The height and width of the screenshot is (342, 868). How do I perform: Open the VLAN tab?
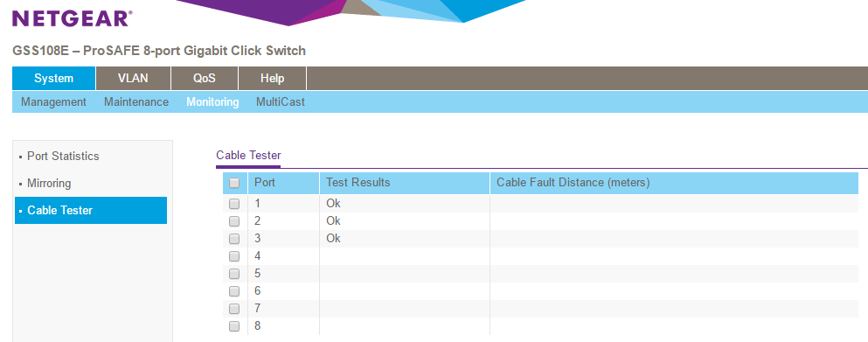pyautogui.click(x=133, y=78)
